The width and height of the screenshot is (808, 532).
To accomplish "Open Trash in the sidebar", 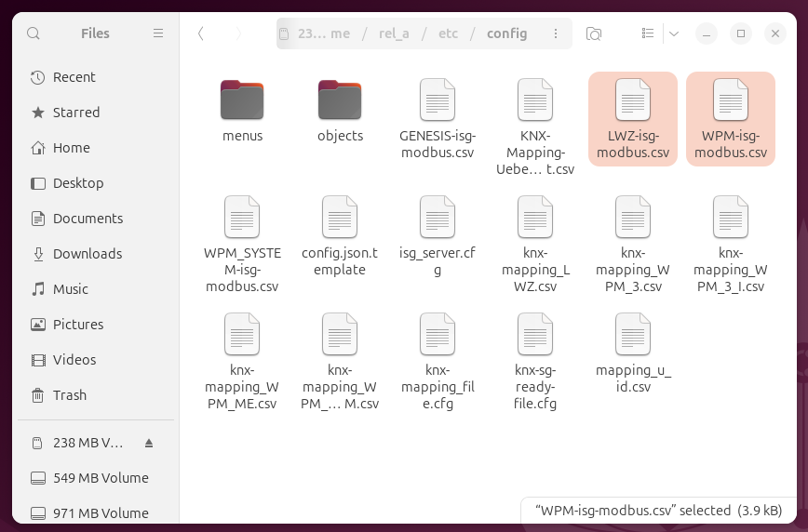I will point(96,395).
